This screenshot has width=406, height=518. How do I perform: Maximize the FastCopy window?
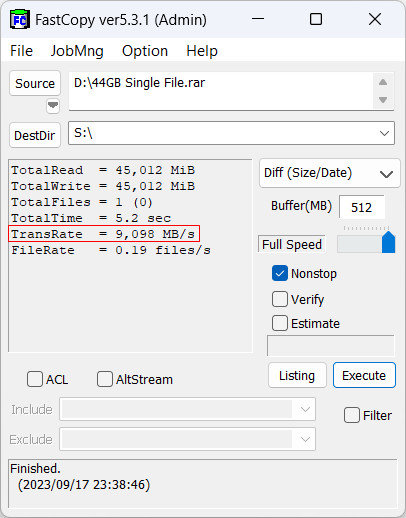pyautogui.click(x=316, y=19)
